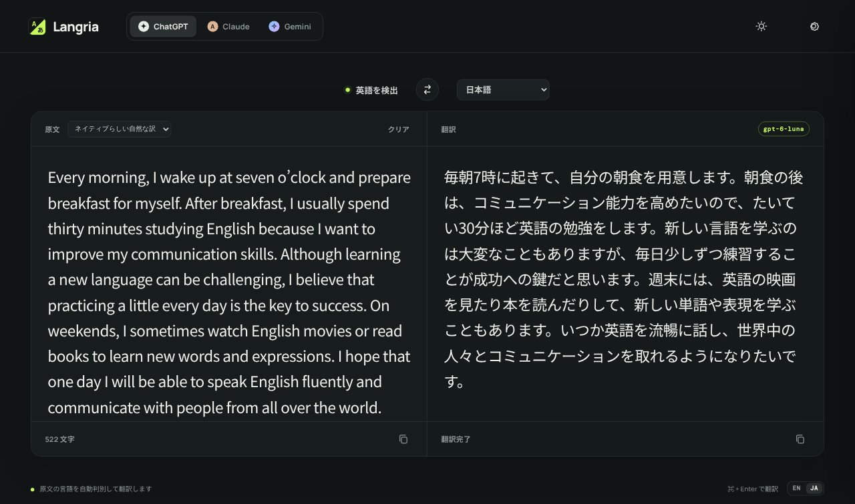The image size is (855, 504).
Task: Select the ChatGPT engine tab
Action: click(163, 27)
